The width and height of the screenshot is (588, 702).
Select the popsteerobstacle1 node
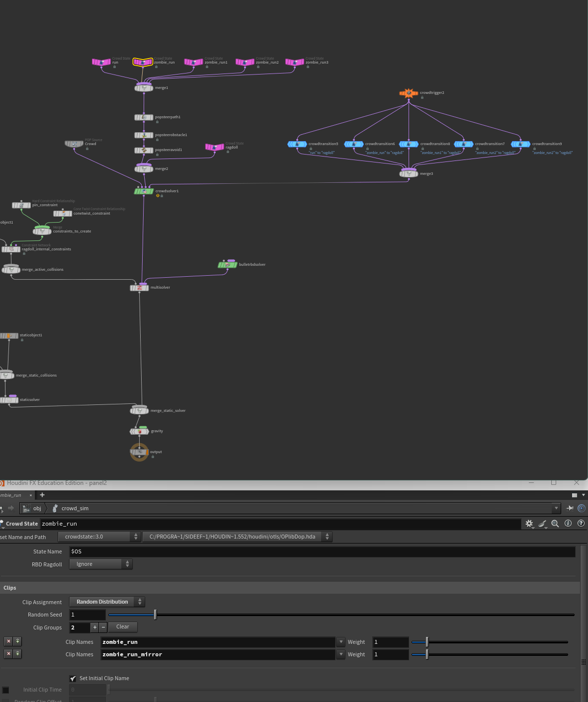coord(144,135)
